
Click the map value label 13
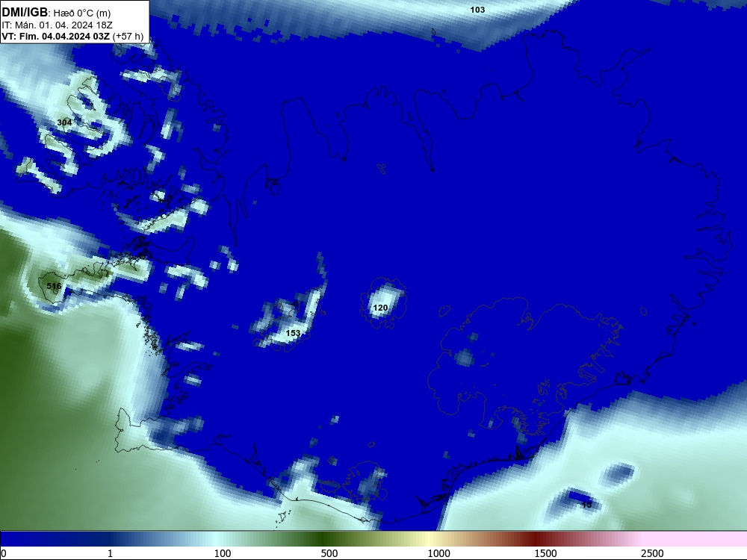(x=586, y=504)
